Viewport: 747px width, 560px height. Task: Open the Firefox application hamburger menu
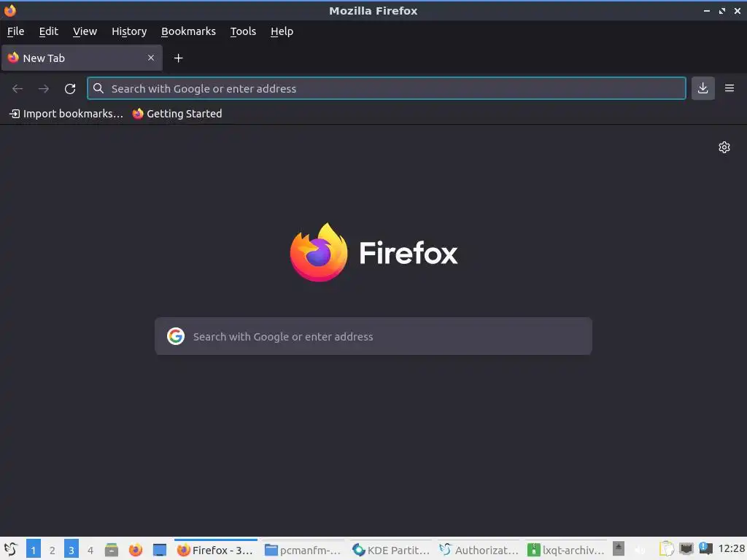click(x=729, y=88)
